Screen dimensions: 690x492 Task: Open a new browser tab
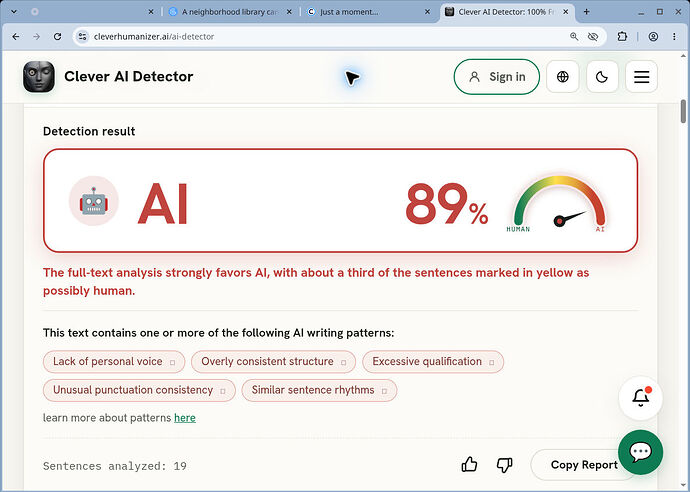586,12
